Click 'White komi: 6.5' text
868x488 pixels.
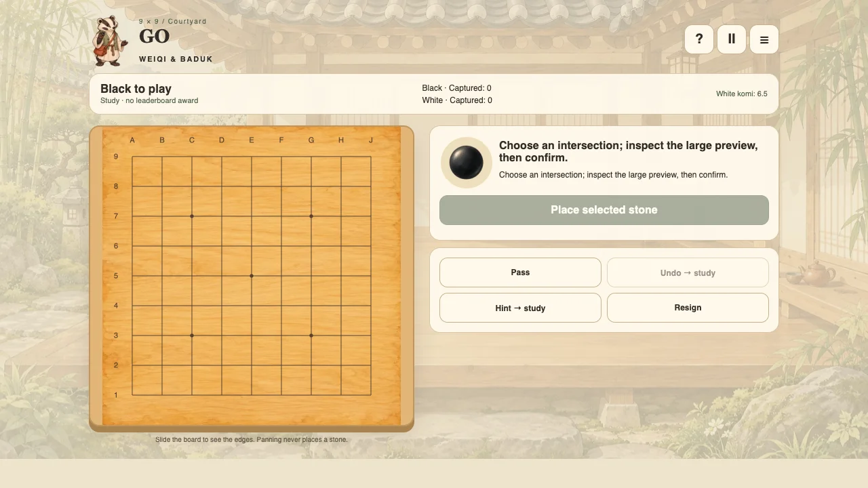[742, 94]
